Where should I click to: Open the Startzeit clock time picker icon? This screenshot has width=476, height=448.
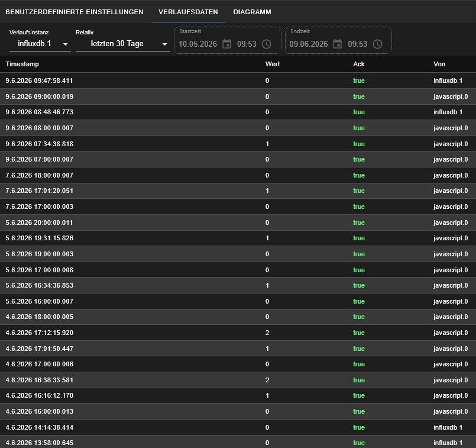[266, 44]
